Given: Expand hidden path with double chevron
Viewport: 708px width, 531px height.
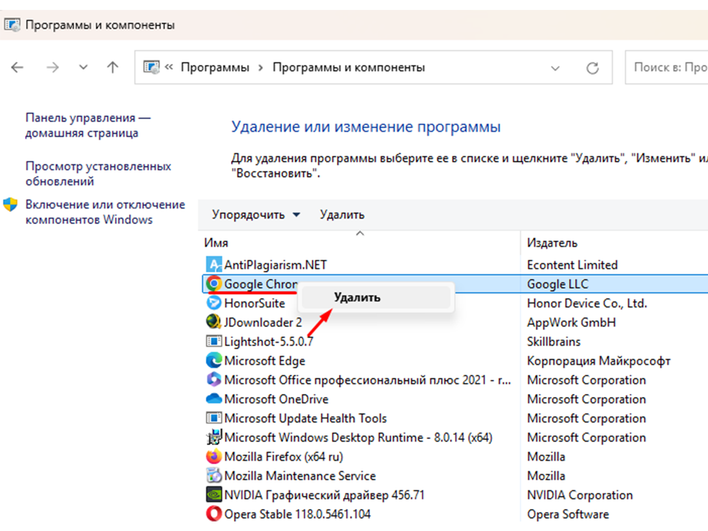Looking at the screenshot, I should click(x=169, y=67).
